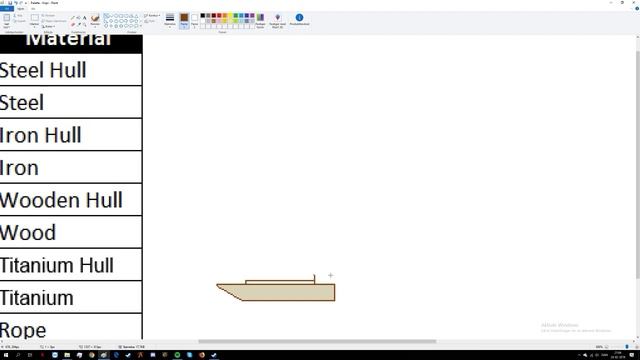Click the zoom in plus button
This screenshot has height=360, width=640.
637,347
